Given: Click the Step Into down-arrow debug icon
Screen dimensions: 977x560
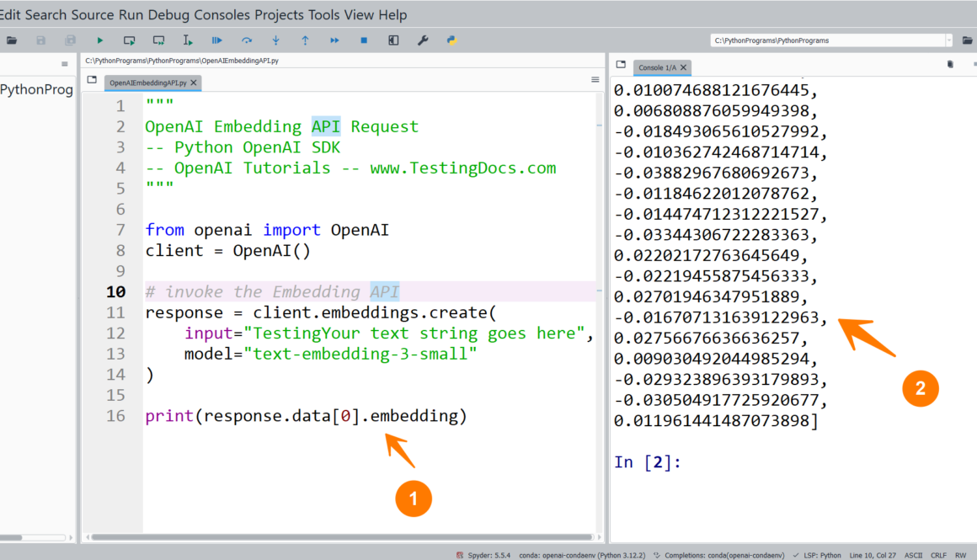Looking at the screenshot, I should (x=275, y=40).
